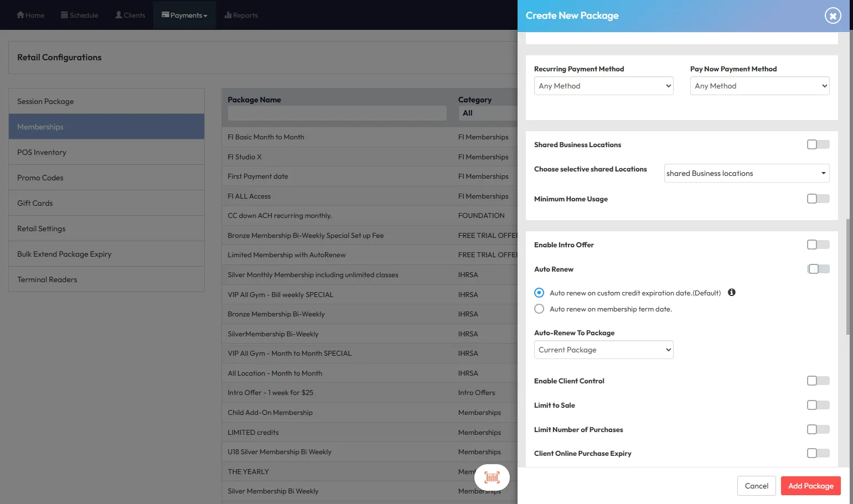Click the Clients person icon
The height and width of the screenshot is (504, 853).
(x=118, y=15)
